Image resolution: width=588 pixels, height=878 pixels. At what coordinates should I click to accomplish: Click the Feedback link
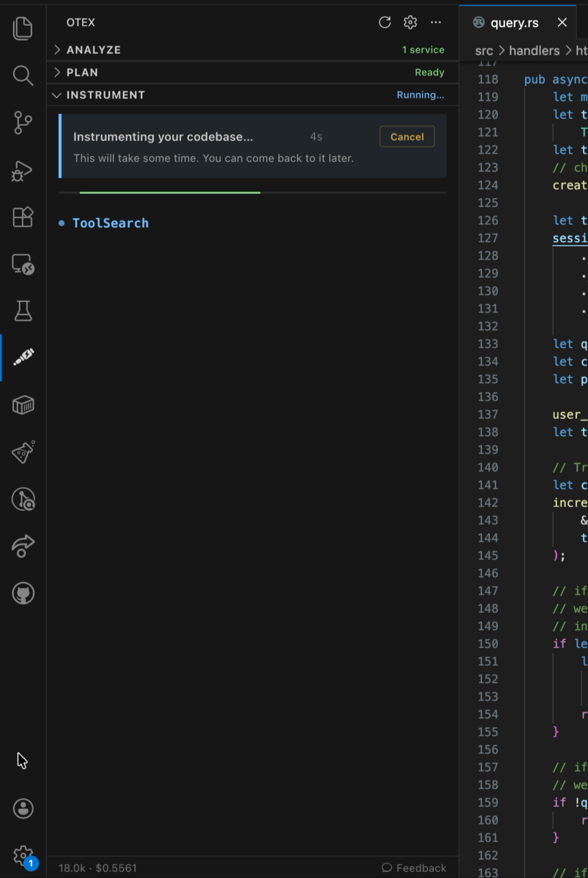click(414, 868)
